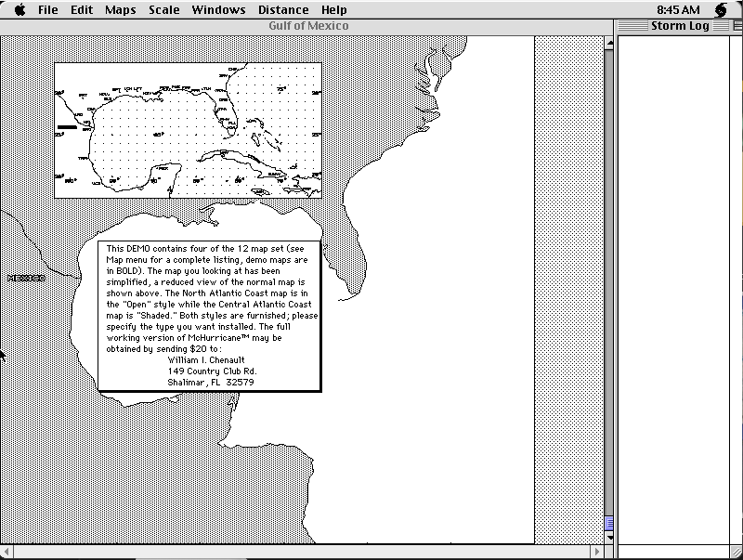743x560 pixels.
Task: Open the Apple menu
Action: (20, 10)
